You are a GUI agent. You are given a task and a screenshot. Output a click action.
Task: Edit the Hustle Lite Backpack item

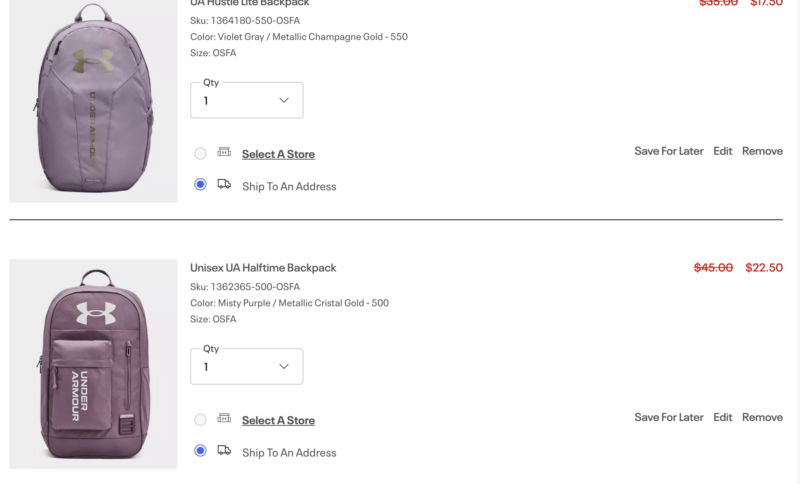point(722,151)
